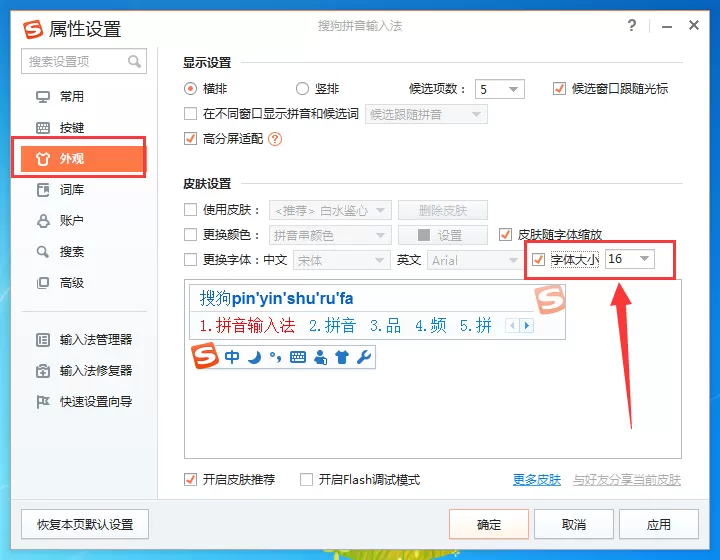Open the 候选跟随拼音 dropdown
The image size is (720, 560).
(426, 114)
